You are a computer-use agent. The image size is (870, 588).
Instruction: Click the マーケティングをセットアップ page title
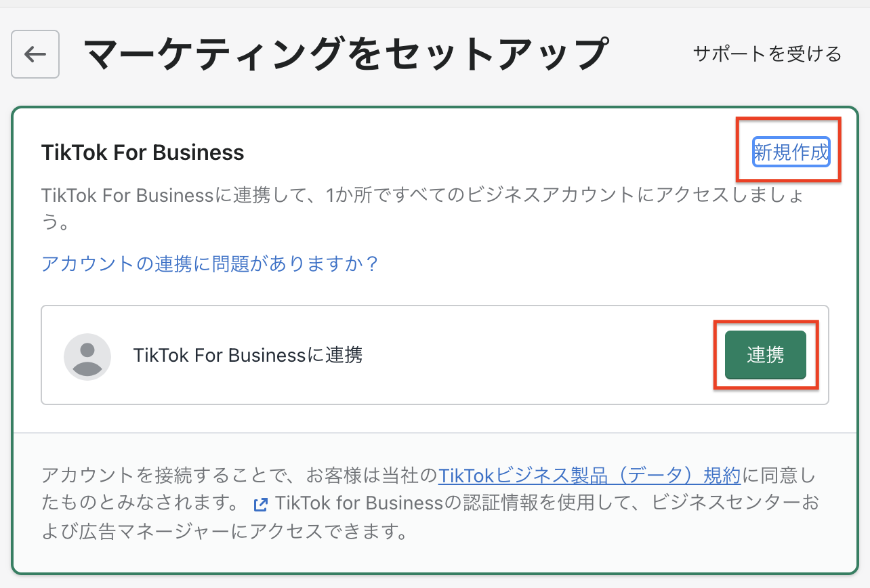(345, 54)
